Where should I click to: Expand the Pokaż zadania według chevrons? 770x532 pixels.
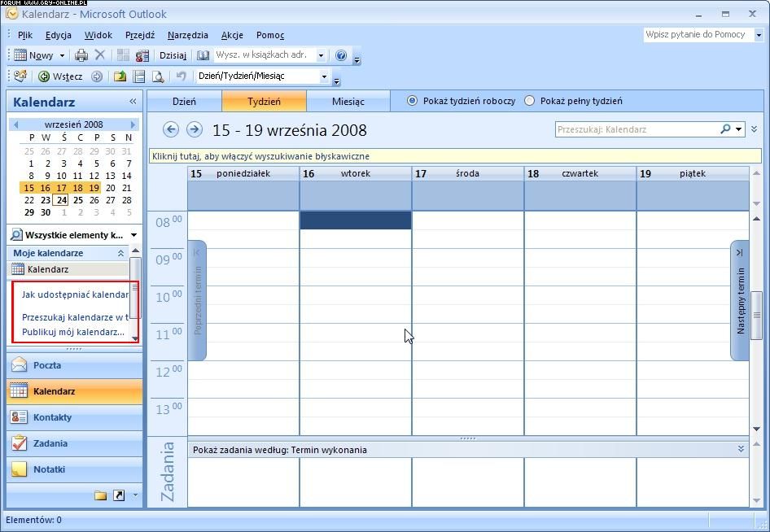point(741,449)
